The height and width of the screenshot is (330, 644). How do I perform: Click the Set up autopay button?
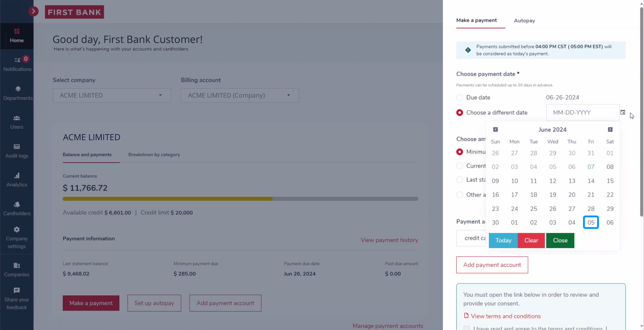point(154,303)
